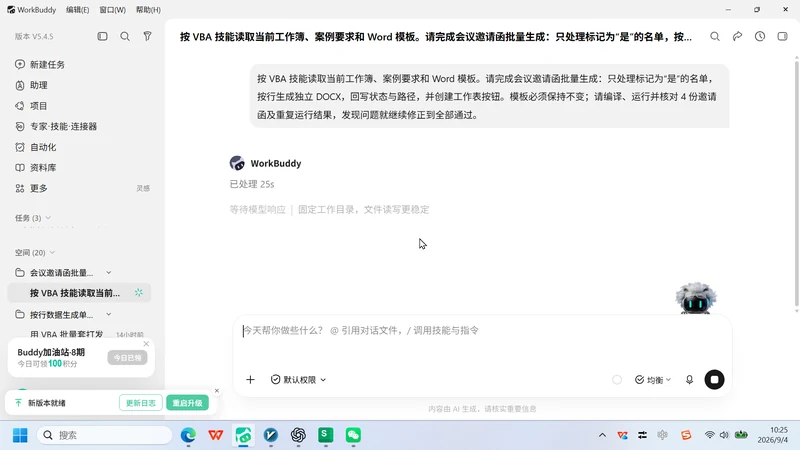This screenshot has width=800, height=450.
Task: Open the 助理 assistant section
Action: [x=32, y=85]
